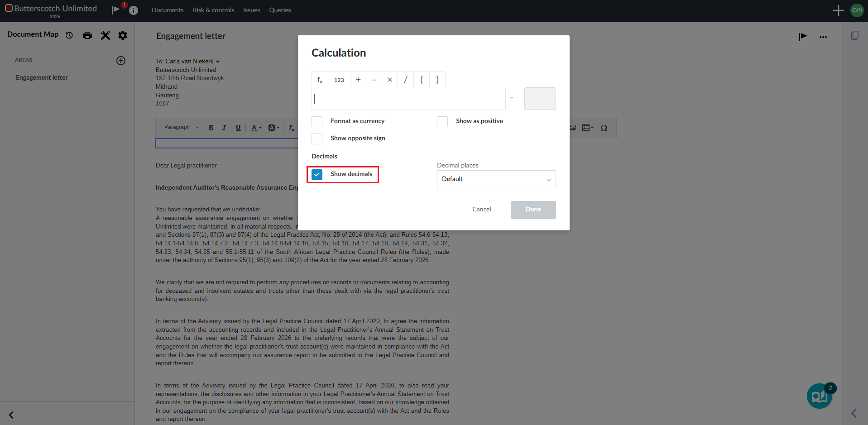Open the help guide chat bubble icon
Viewport: 868px width, 425px height.
(819, 396)
